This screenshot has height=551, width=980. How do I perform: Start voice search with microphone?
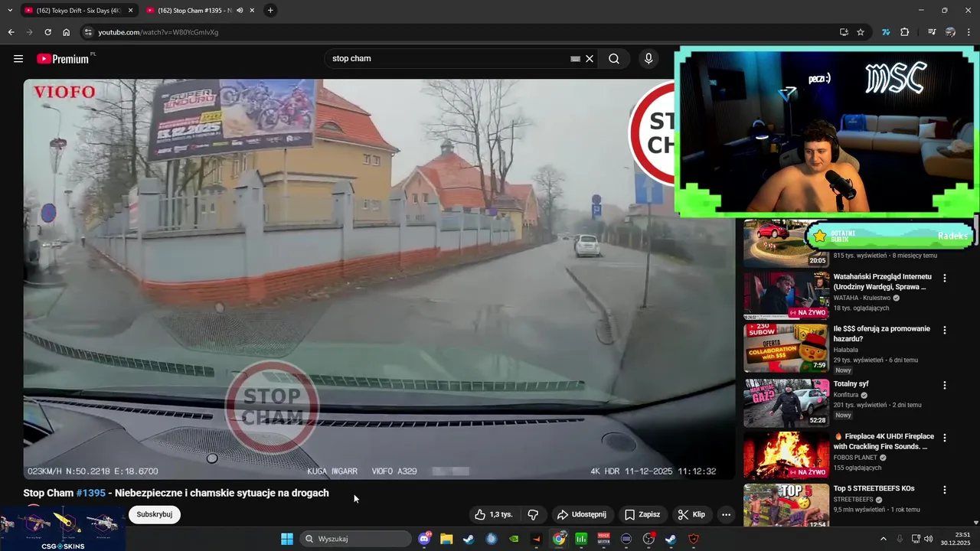648,59
